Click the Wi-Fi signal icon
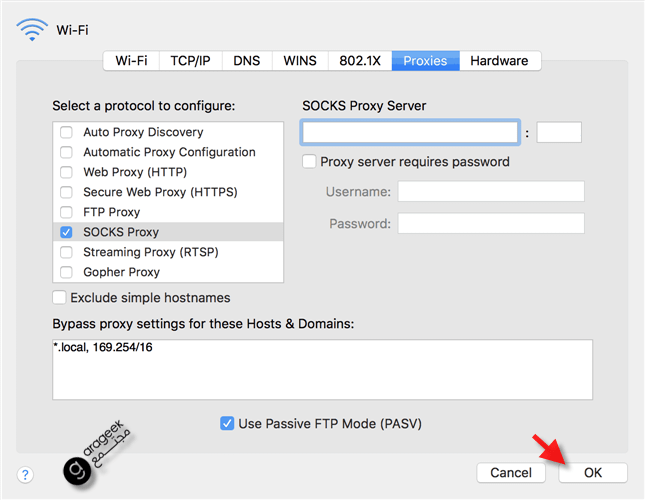This screenshot has height=500, width=645. pos(32,30)
